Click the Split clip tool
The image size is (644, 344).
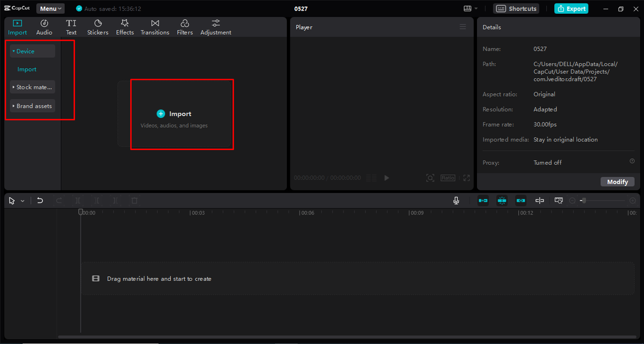[78, 200]
